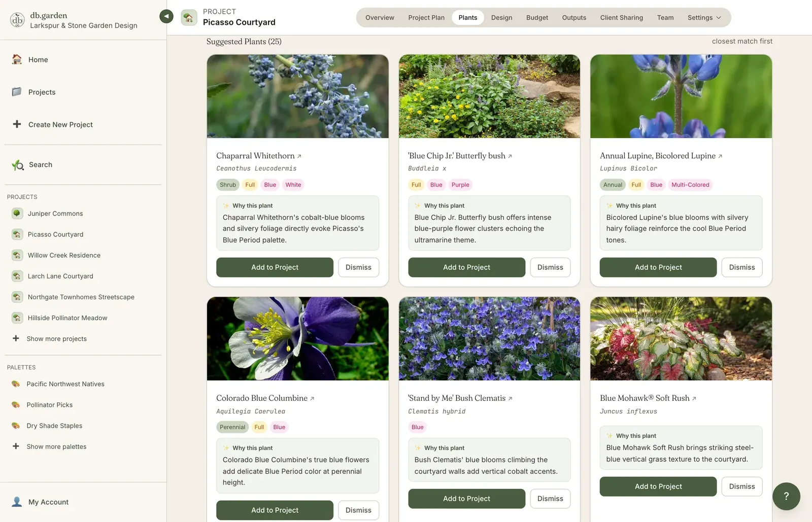Open 'Stand by Me' Bush Clematis link
812x522 pixels.
pos(460,398)
